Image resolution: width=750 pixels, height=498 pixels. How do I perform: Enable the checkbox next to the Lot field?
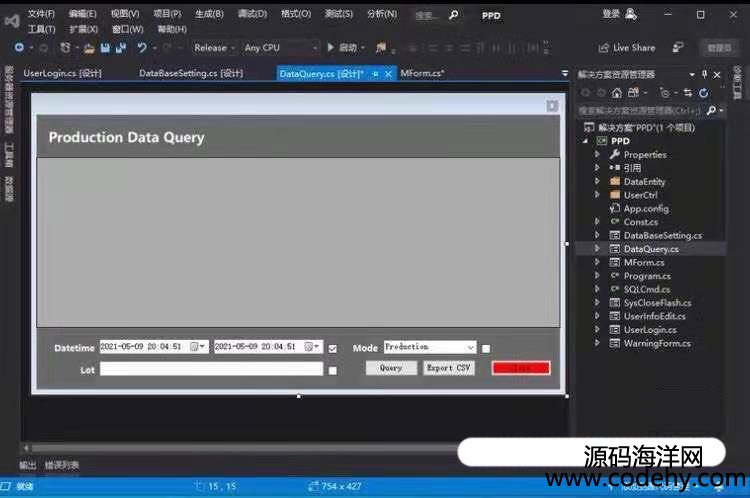[x=332, y=369]
